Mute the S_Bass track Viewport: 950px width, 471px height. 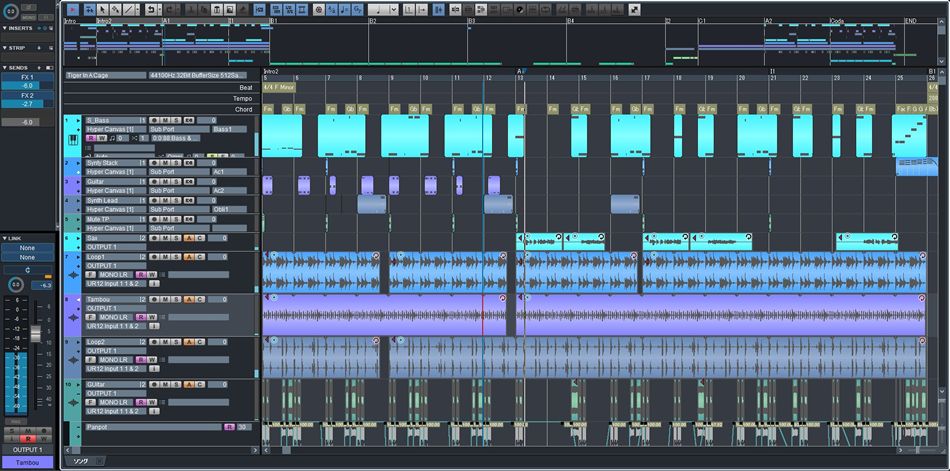(x=165, y=120)
